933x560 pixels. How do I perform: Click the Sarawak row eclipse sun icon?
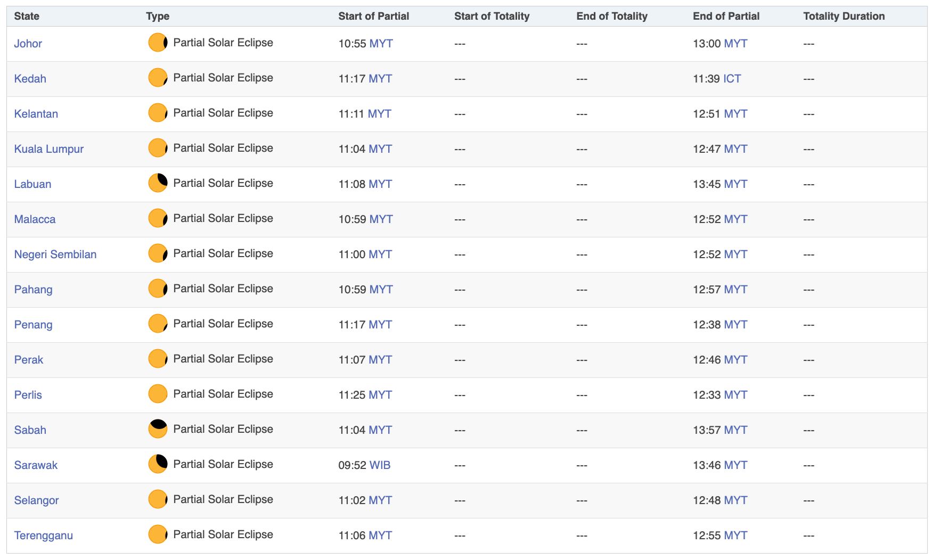click(158, 464)
